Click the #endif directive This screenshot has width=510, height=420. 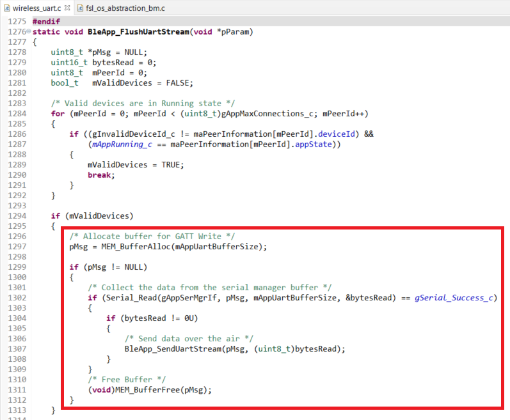pos(46,22)
